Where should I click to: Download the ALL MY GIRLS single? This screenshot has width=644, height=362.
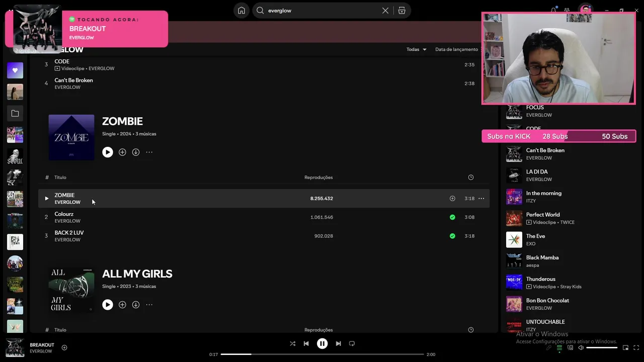[136, 305]
